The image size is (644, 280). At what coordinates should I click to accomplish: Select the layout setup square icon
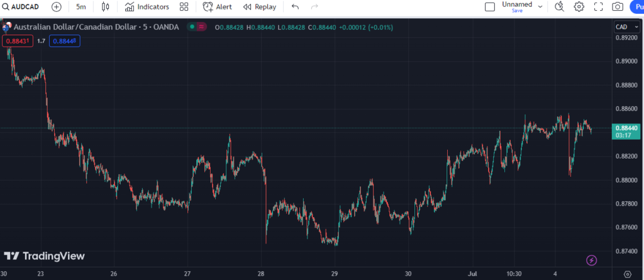pos(490,7)
